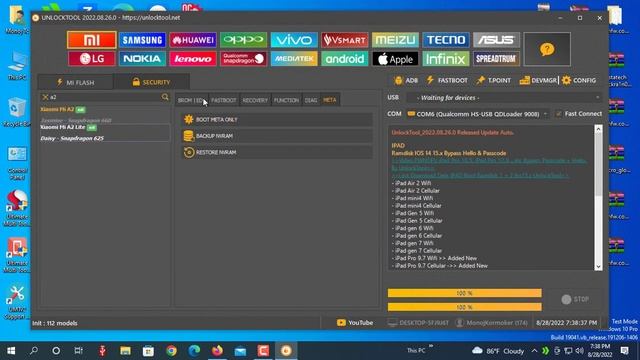Select Xiaomi Mi A2 Lite model
The height and width of the screenshot is (360, 640).
105,133
